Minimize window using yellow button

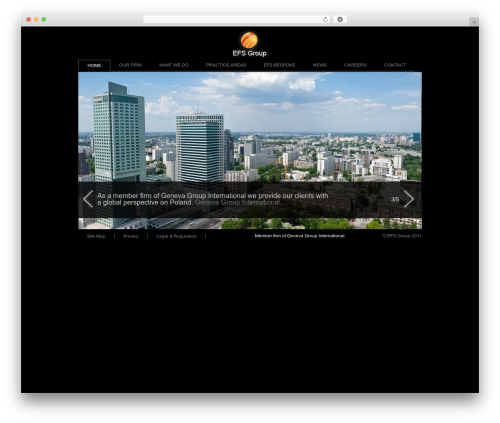[36, 19]
